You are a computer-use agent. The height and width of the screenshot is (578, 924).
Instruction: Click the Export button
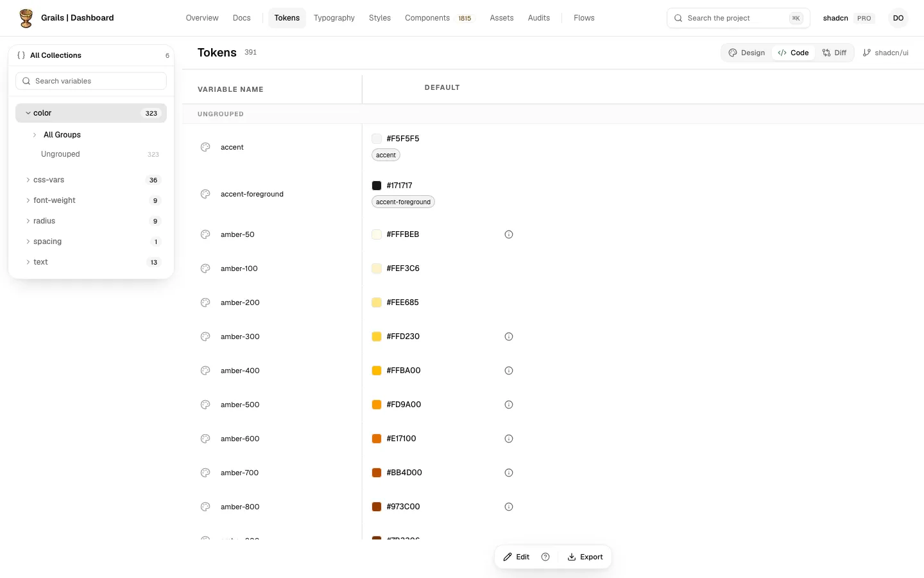click(585, 557)
